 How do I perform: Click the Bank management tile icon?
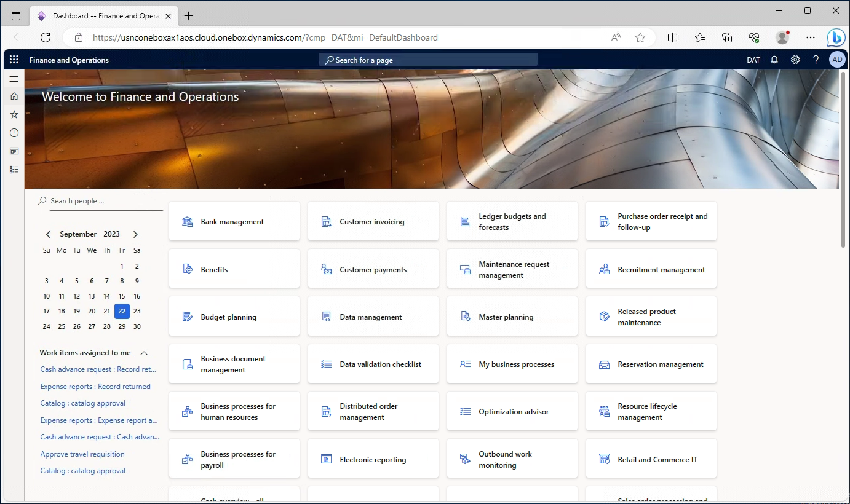coord(188,222)
